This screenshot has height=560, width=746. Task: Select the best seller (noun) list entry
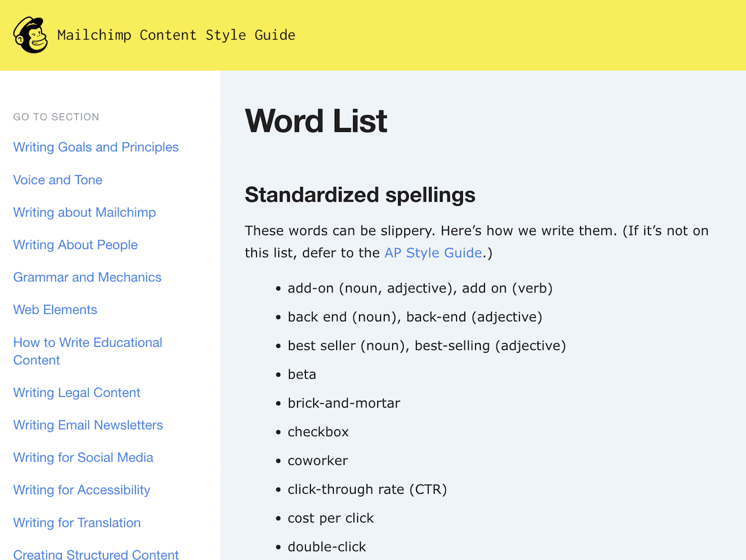click(x=427, y=346)
